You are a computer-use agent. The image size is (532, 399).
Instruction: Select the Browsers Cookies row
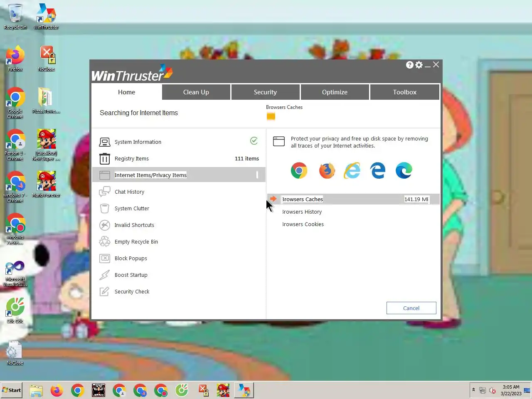tap(353, 224)
